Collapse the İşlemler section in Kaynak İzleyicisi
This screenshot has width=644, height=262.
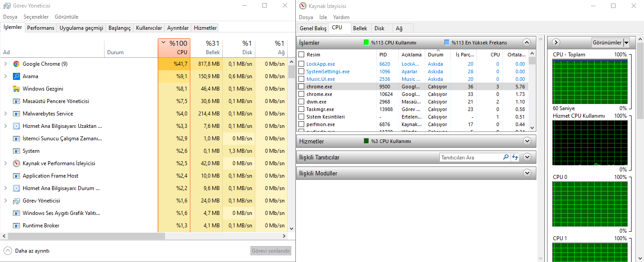tap(527, 43)
